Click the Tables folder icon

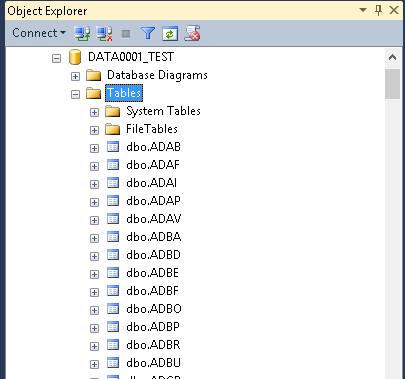tap(93, 93)
